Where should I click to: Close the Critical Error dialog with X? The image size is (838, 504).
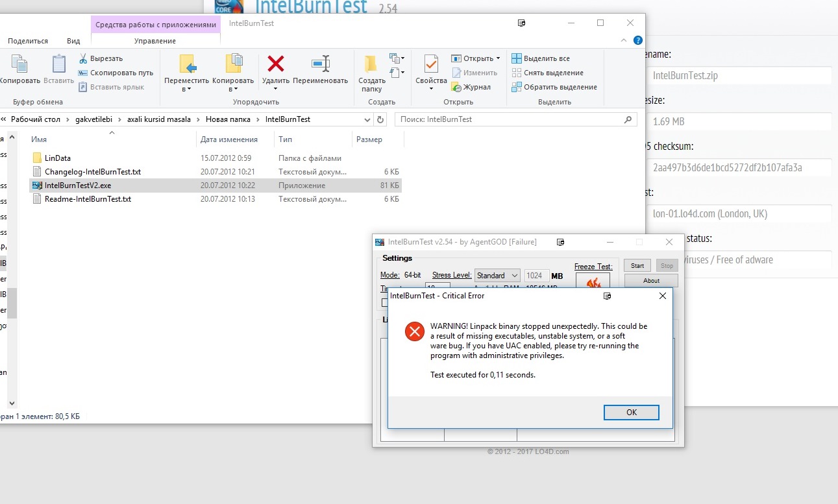pos(662,296)
